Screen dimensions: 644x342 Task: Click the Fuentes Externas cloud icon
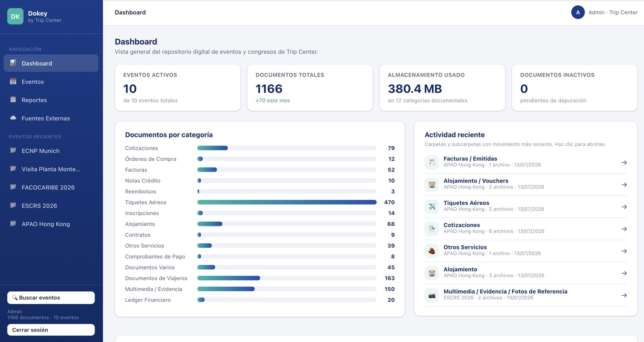click(x=13, y=118)
